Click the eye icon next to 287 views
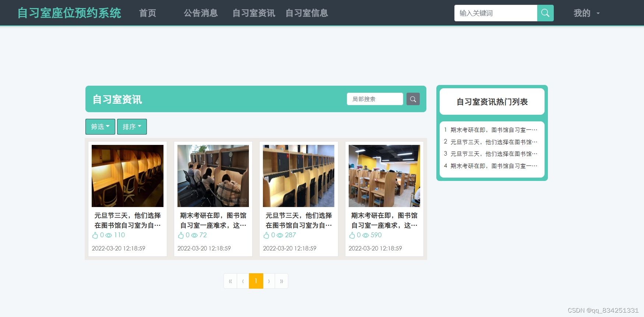The height and width of the screenshot is (317, 644). [x=280, y=235]
